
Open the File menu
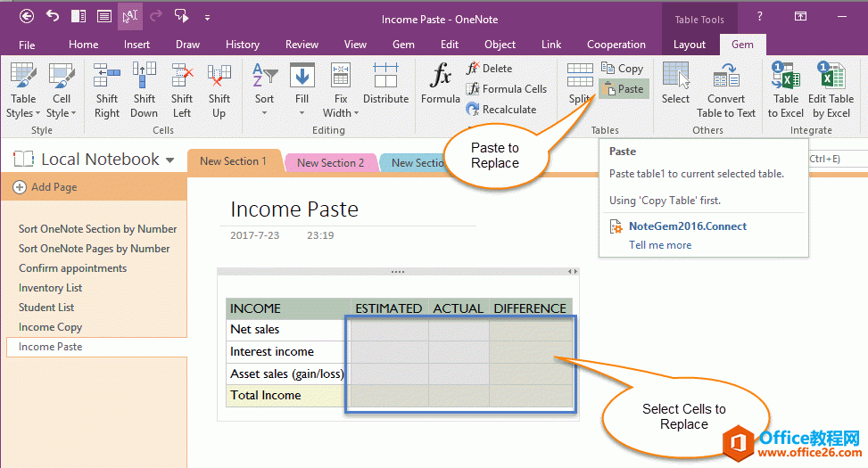click(x=27, y=45)
